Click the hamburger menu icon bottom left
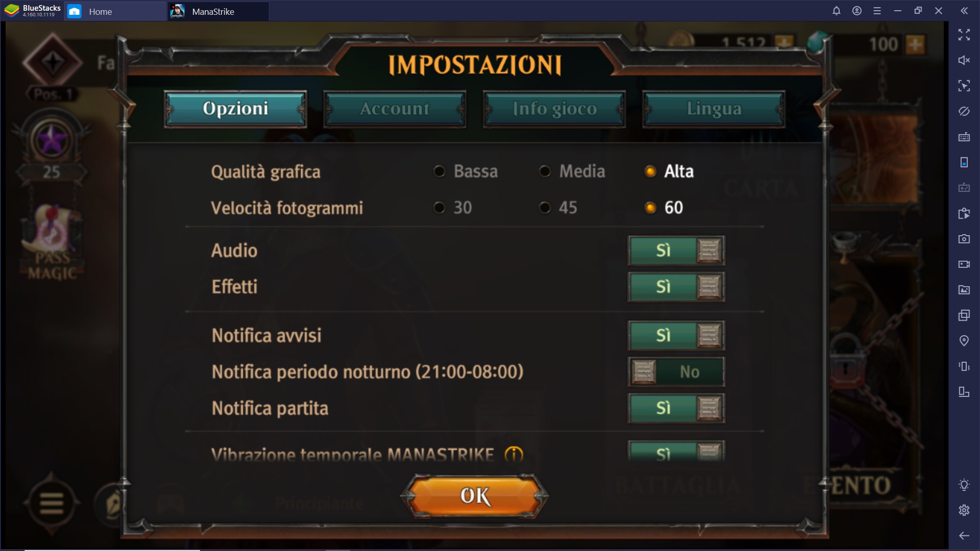 click(52, 503)
